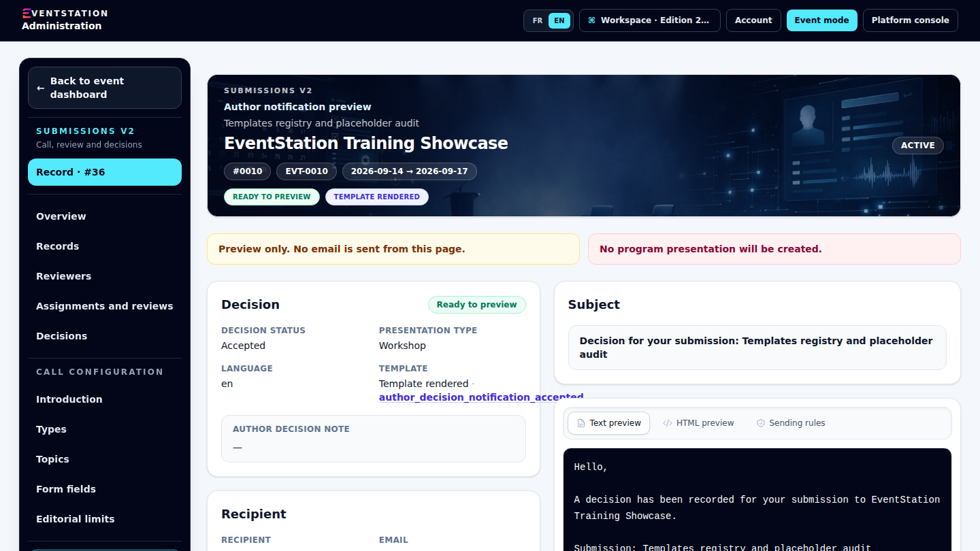The width and height of the screenshot is (980, 551).
Task: Click the Author decision note box
Action: click(x=374, y=439)
